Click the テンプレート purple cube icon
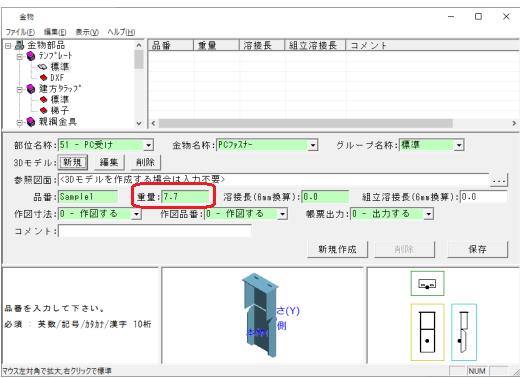Image resolution: width=520 pixels, height=378 pixels. point(31,56)
